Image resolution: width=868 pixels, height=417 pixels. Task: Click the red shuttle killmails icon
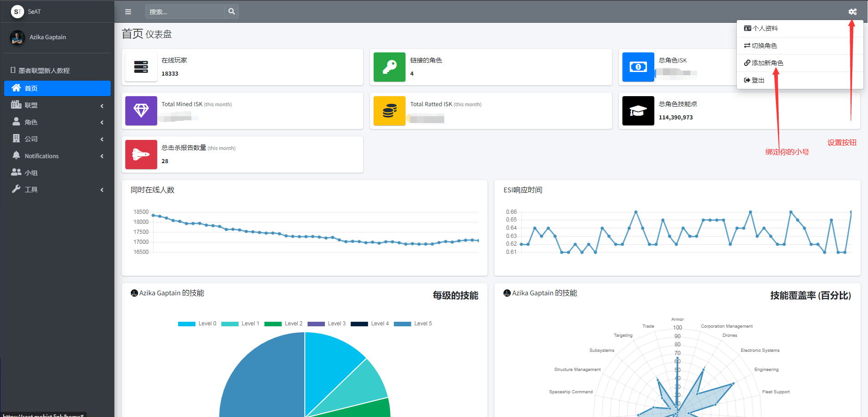[x=141, y=154]
